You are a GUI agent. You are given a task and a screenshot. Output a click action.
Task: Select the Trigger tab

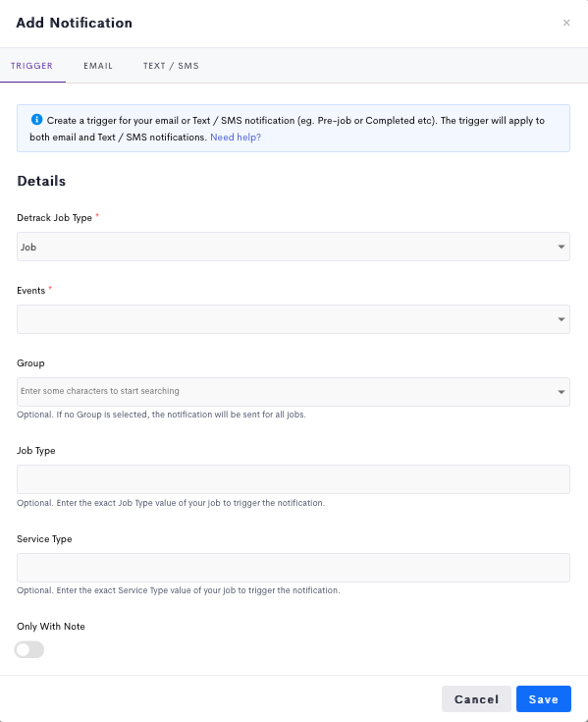[32, 66]
